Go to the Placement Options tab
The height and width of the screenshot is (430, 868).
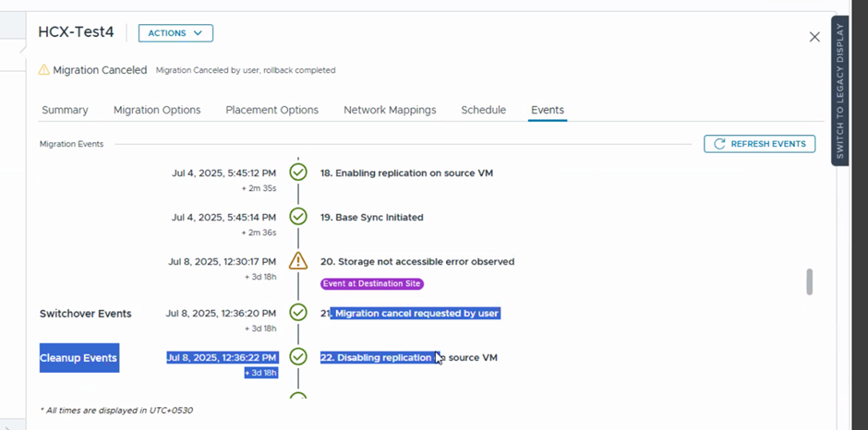click(271, 110)
